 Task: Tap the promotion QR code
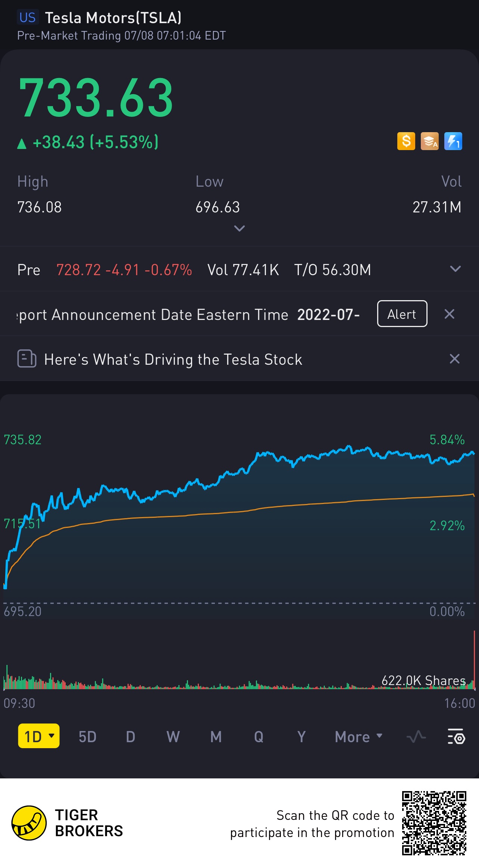(434, 823)
